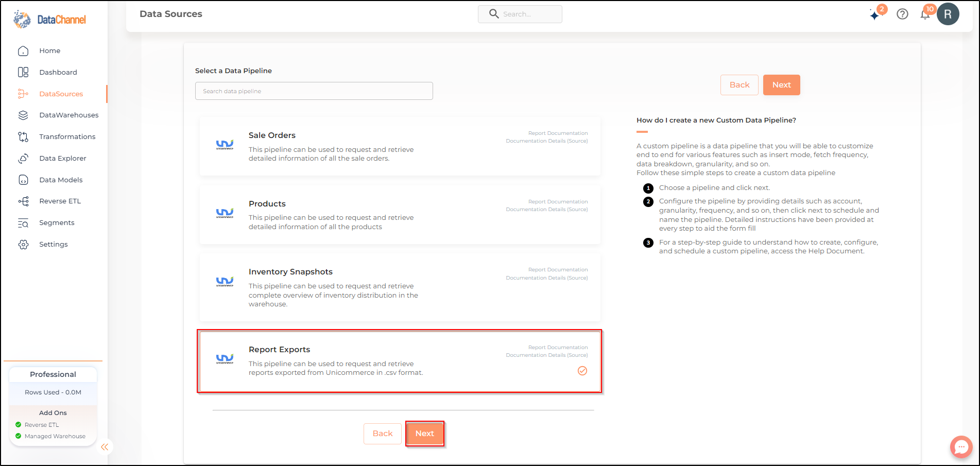The image size is (980, 466).
Task: Click the Reverse ETL icon
Action: [x=23, y=201]
